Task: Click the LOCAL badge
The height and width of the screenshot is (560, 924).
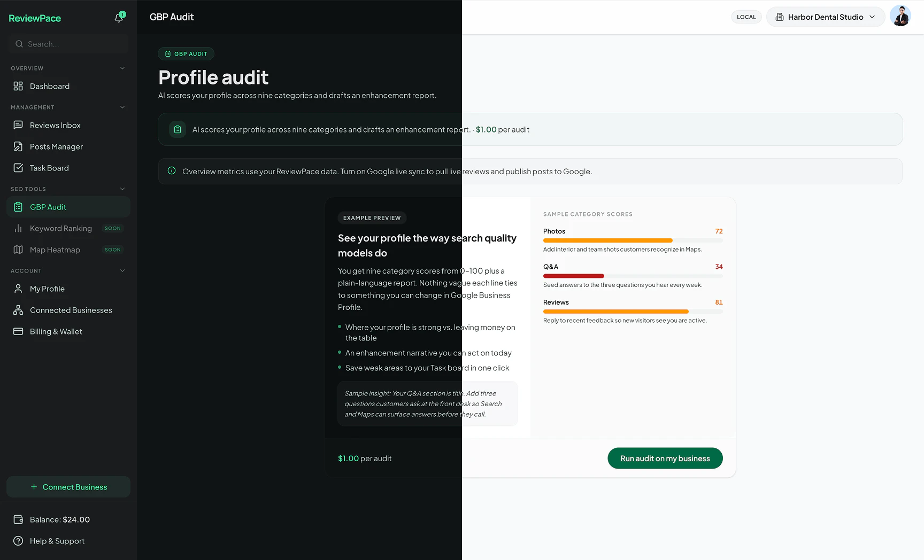Action: (x=746, y=17)
